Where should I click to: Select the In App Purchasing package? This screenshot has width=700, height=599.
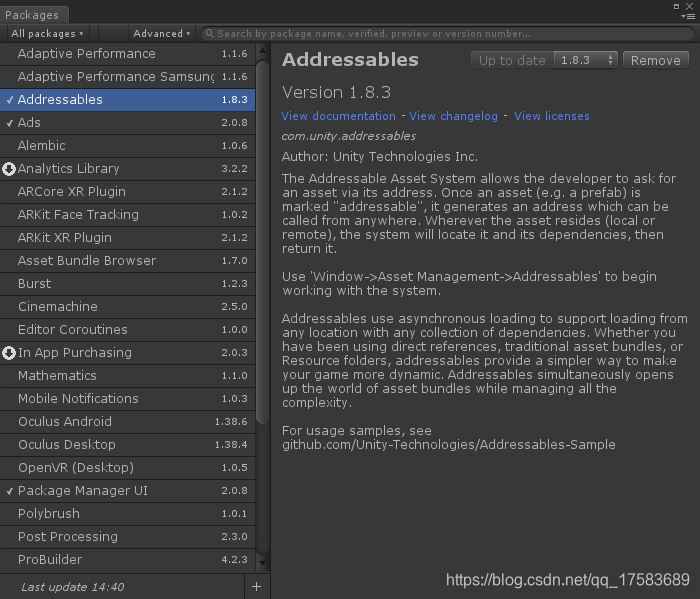point(128,353)
